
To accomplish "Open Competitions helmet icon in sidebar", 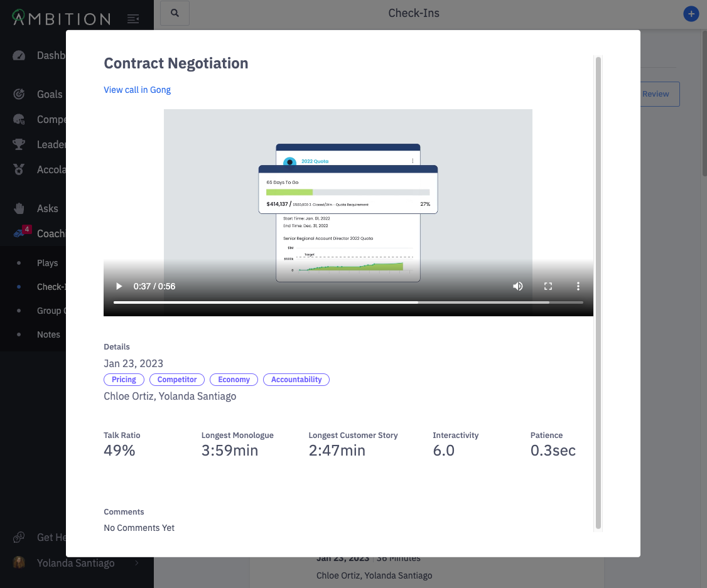I will click(19, 119).
